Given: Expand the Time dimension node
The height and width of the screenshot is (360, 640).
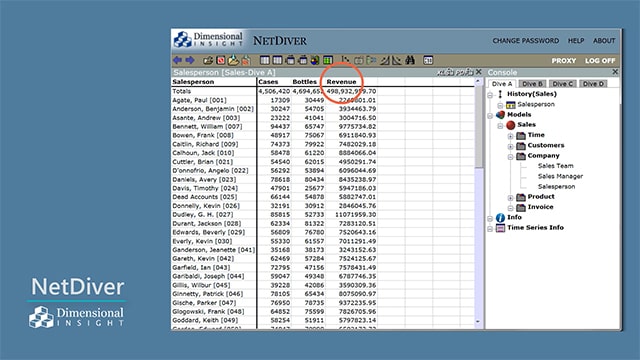Looking at the screenshot, I should click(x=510, y=136).
